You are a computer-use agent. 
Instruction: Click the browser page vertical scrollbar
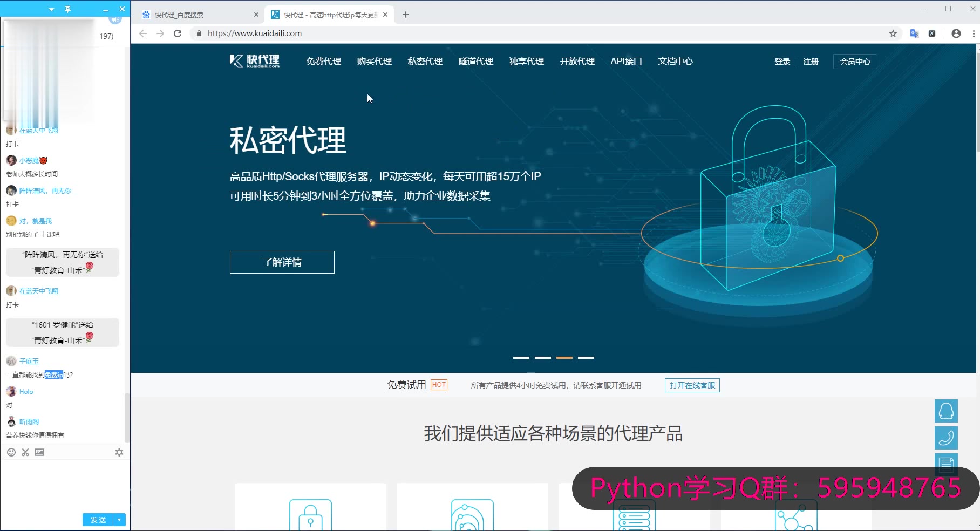978,101
